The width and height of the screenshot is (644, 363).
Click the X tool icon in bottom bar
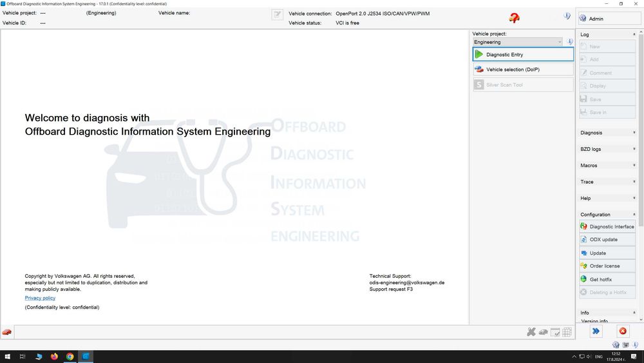click(x=531, y=332)
